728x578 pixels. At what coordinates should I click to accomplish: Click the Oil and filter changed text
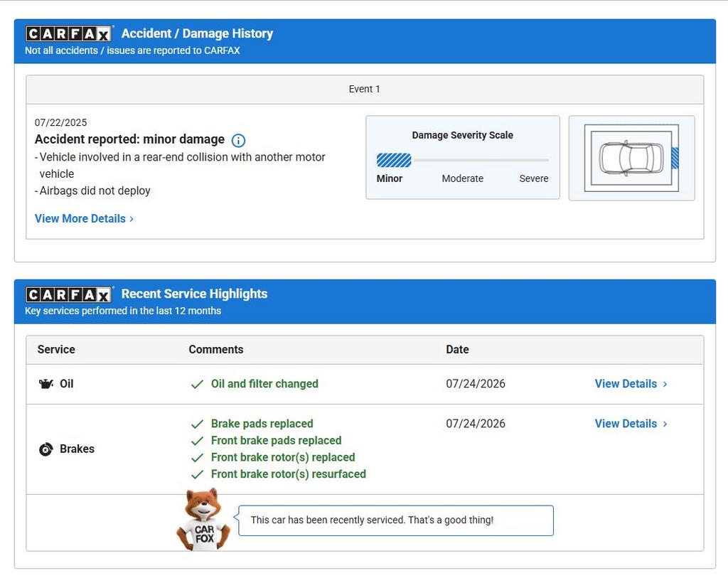(x=264, y=384)
